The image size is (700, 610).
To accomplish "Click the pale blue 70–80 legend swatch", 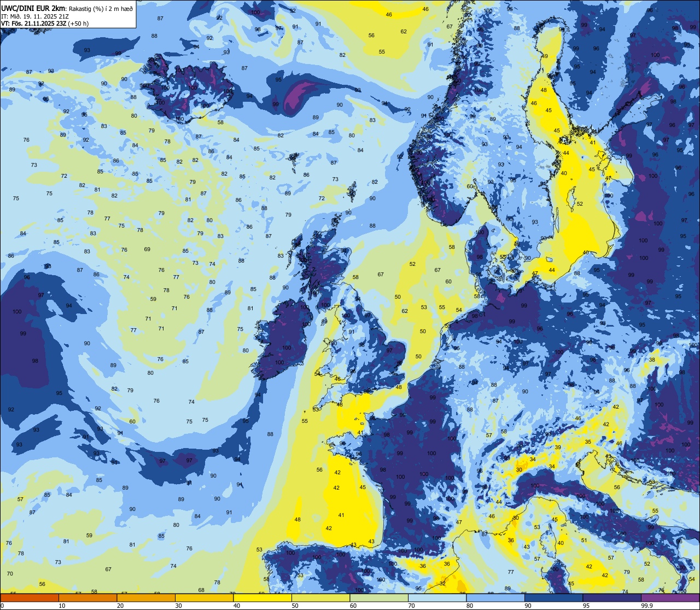I will click(437, 597).
